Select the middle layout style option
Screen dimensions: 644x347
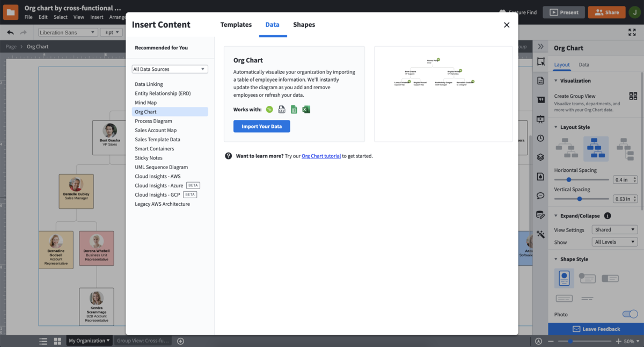point(596,148)
